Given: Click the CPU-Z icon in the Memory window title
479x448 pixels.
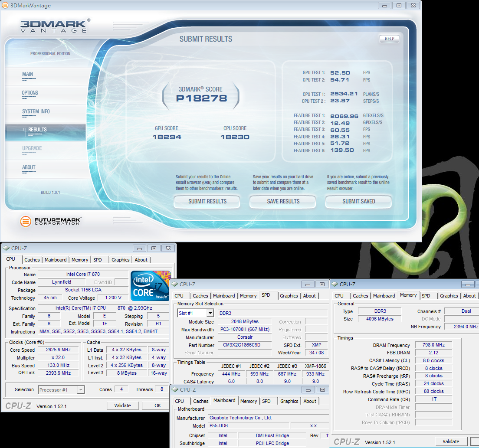Looking at the screenshot, I should tap(335, 284).
